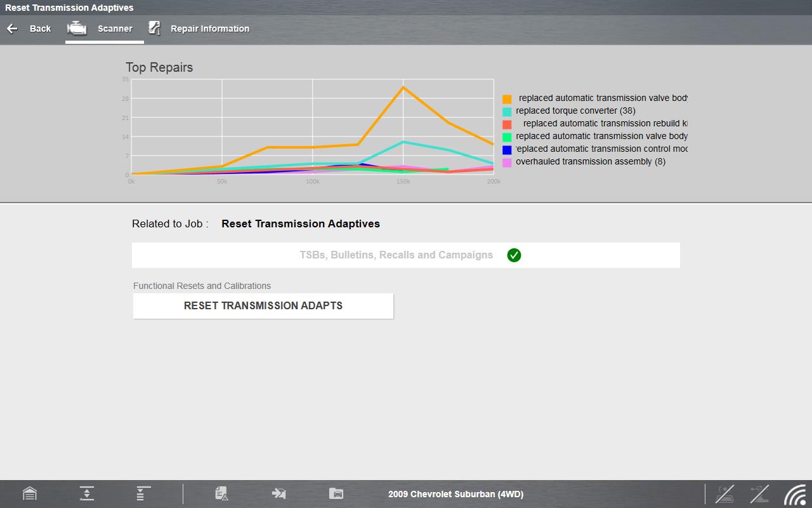Viewport: 812px width, 508px height.
Task: Click the USB disconnected status icon
Action: point(759,493)
